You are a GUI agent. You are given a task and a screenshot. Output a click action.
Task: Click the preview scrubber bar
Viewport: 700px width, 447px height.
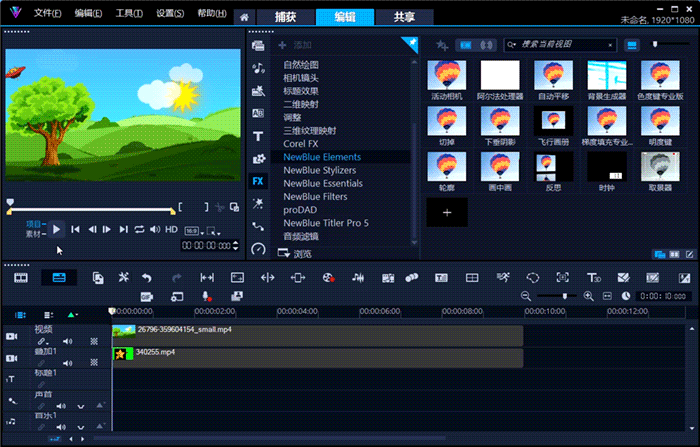[91, 210]
